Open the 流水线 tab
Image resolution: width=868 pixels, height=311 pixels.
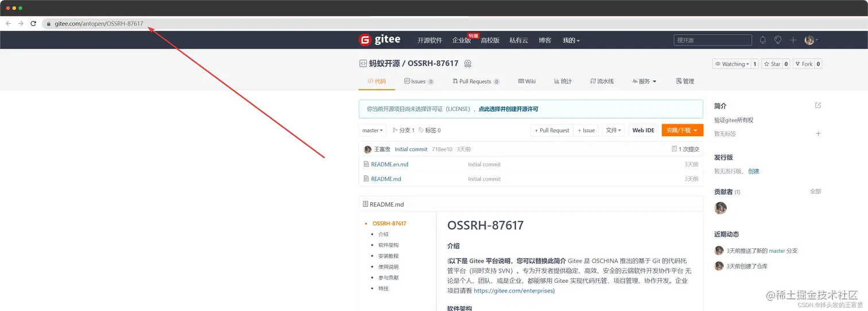[602, 82]
